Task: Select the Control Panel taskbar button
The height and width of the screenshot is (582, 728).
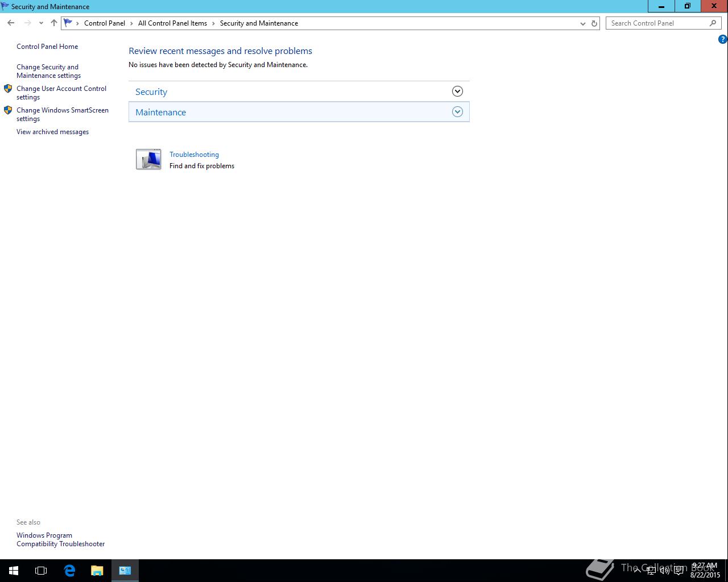Action: (125, 571)
